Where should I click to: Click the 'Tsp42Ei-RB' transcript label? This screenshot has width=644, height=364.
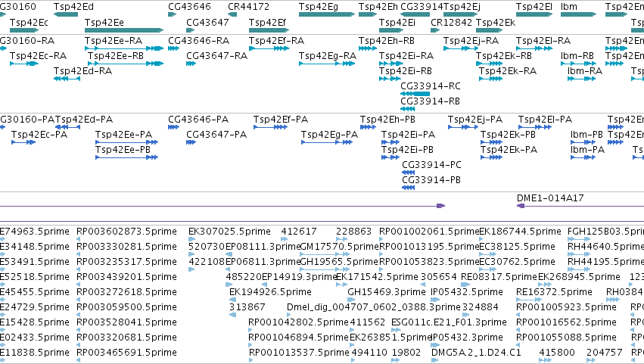[x=406, y=71]
